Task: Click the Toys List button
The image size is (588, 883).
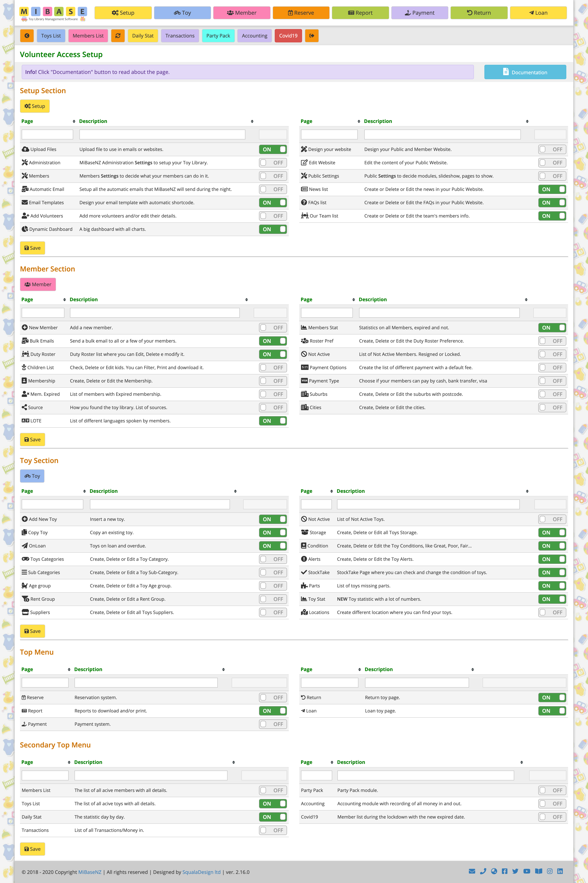Action: coord(51,36)
